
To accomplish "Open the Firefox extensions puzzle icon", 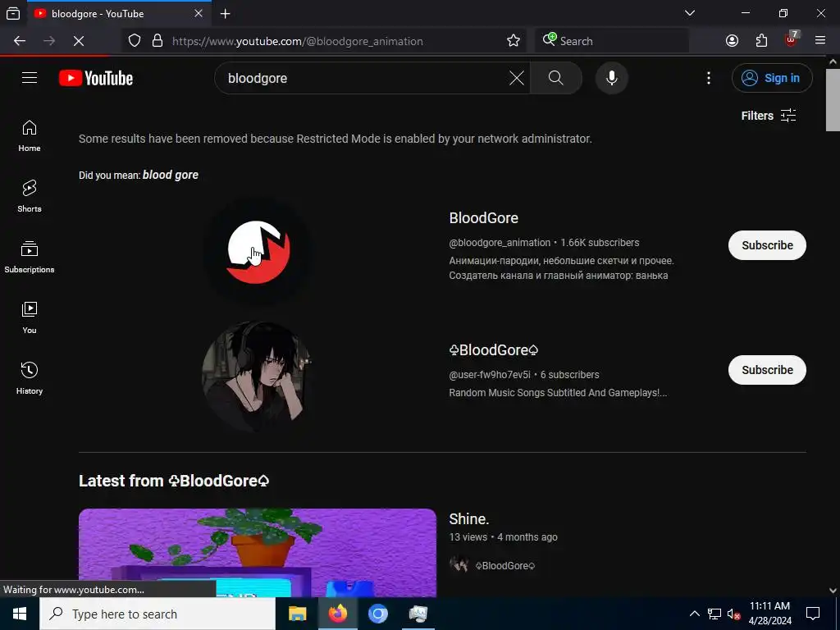I will pyautogui.click(x=761, y=41).
